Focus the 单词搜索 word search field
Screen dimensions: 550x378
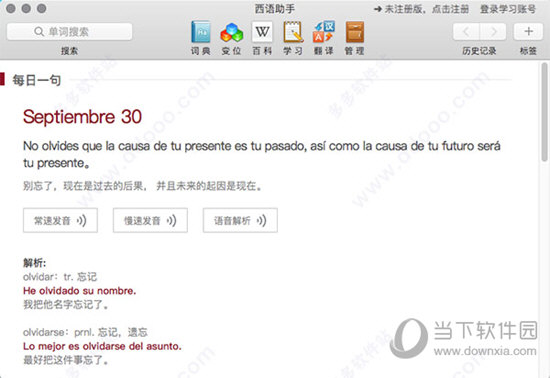[69, 32]
